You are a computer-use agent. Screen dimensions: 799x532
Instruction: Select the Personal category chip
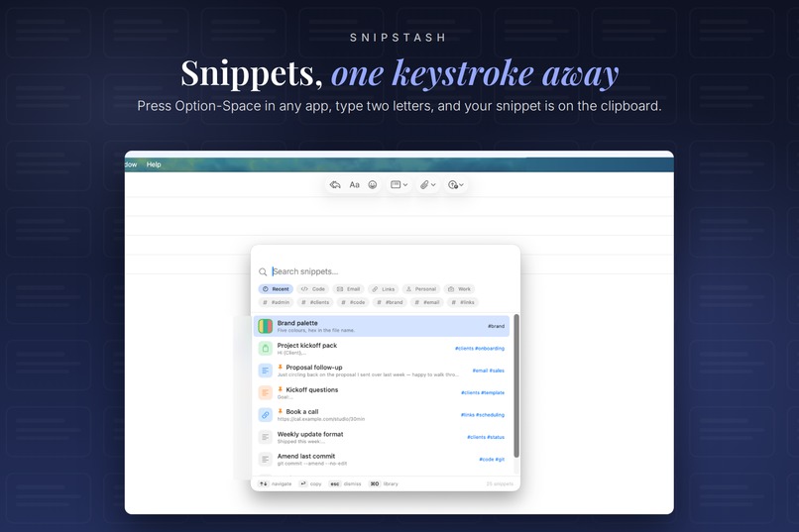421,289
